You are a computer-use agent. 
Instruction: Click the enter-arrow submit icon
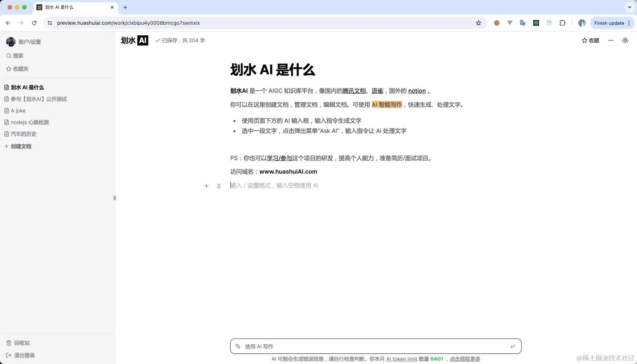513,346
